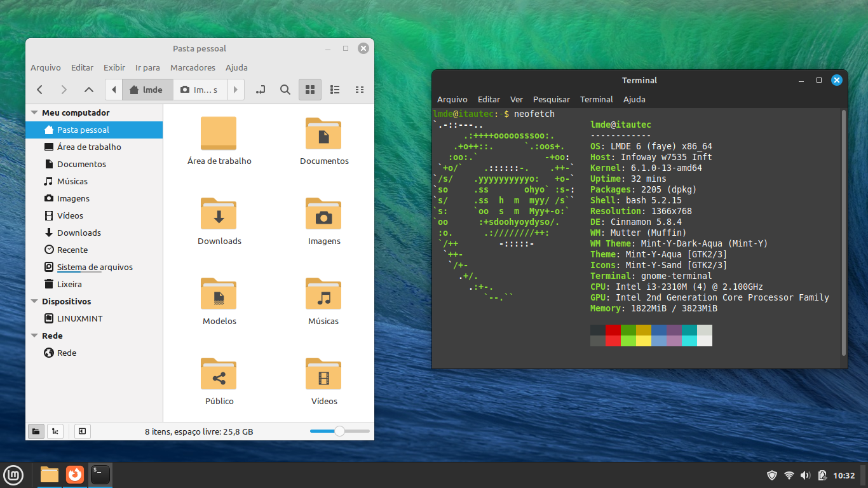The width and height of the screenshot is (868, 488).
Task: Select Rede network item in sidebar
Action: click(x=94, y=353)
